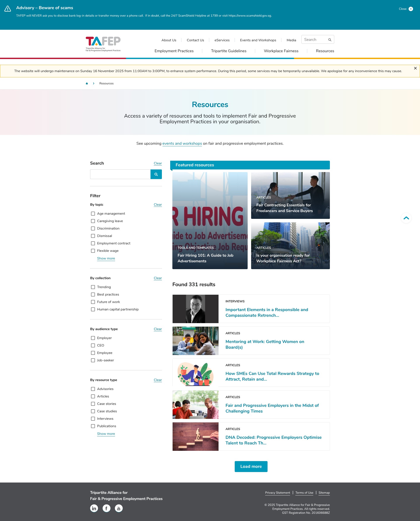The image size is (420, 521).
Task: Click the home breadcrumb icon
Action: tap(87, 84)
